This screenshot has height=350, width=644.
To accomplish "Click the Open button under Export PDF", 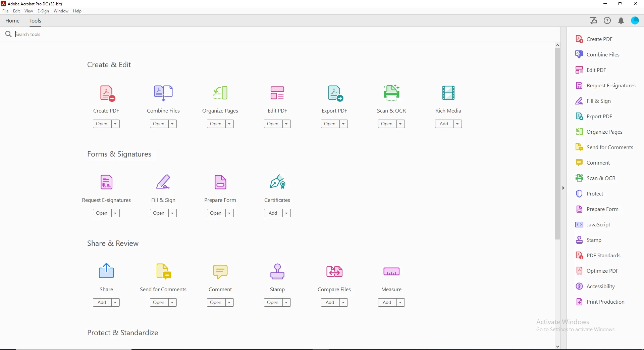I will pyautogui.click(x=330, y=124).
